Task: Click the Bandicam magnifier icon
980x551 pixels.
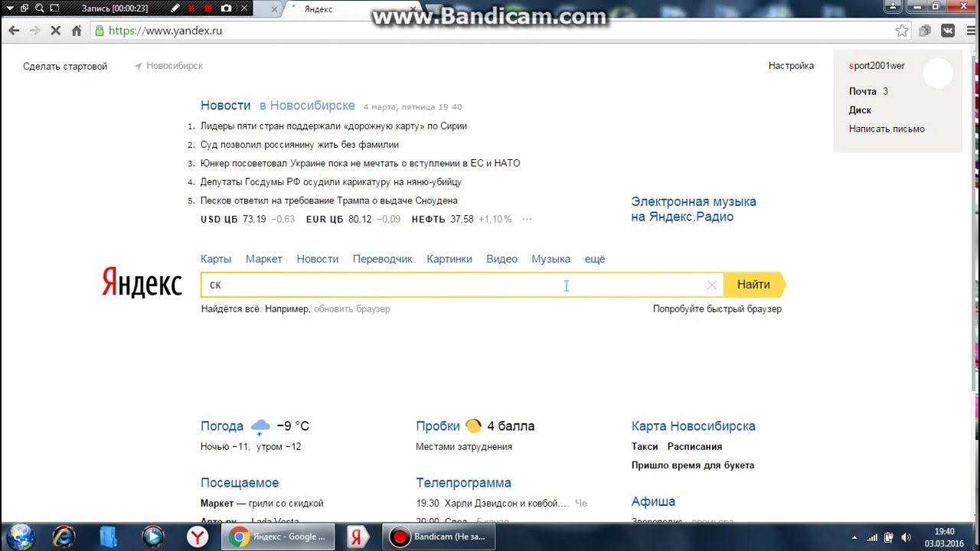Action: (39, 8)
